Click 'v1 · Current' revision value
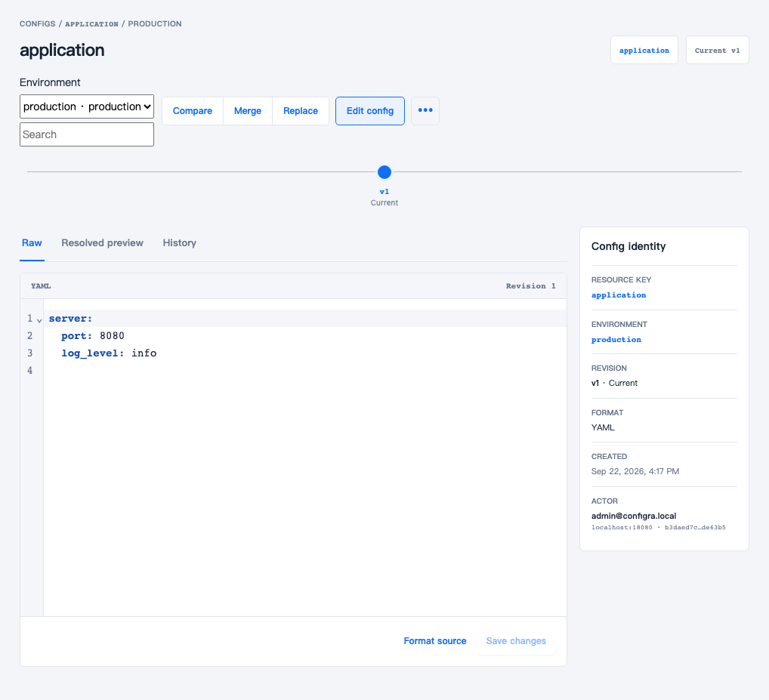Screen dimensions: 769x700 point(614,384)
